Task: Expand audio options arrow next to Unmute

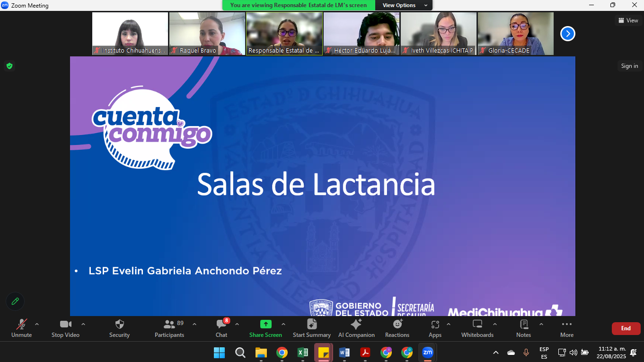Action: pos(37,325)
